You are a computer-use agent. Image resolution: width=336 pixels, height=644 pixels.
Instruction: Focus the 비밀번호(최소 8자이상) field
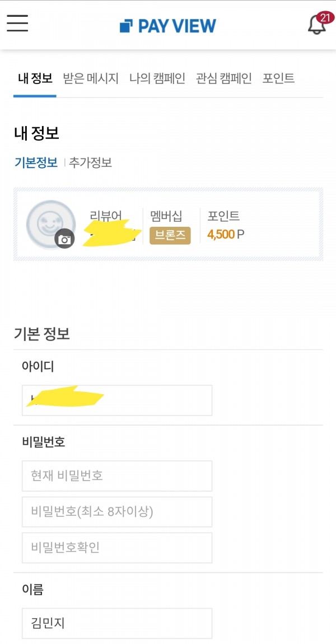pos(116,512)
